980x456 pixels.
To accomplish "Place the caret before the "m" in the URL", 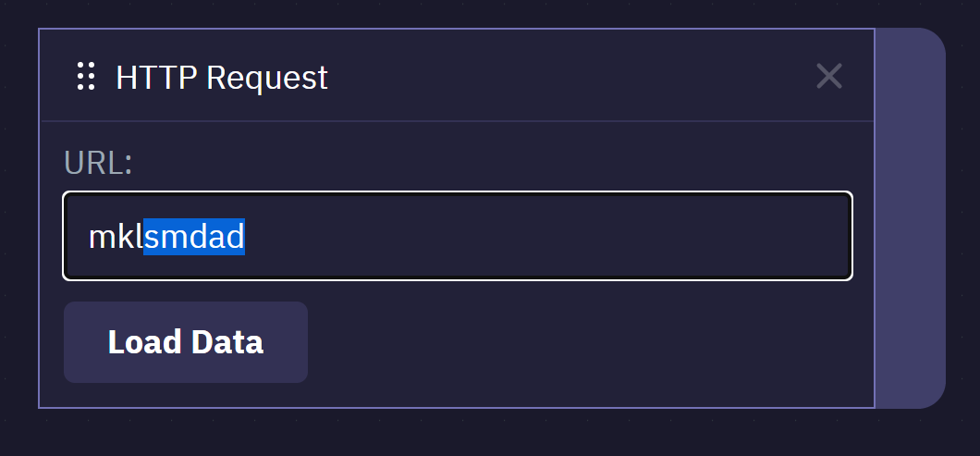I will point(89,237).
